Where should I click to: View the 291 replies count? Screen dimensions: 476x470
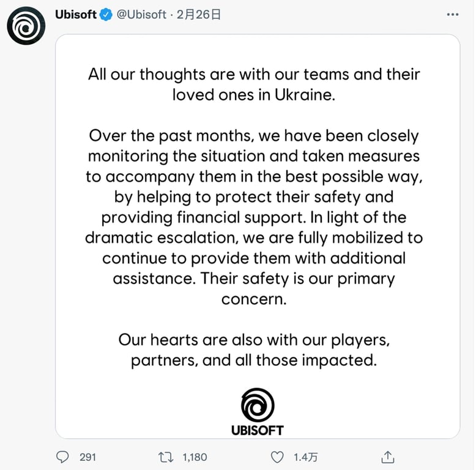[87, 457]
